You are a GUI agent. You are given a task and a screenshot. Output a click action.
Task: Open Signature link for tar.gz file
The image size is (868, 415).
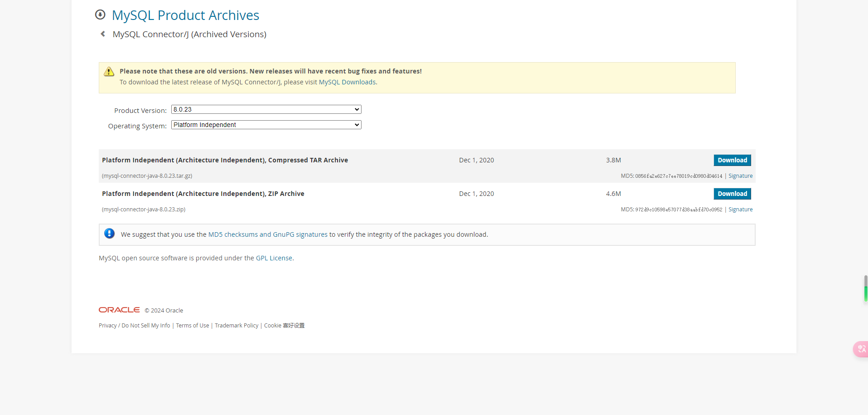pyautogui.click(x=740, y=176)
